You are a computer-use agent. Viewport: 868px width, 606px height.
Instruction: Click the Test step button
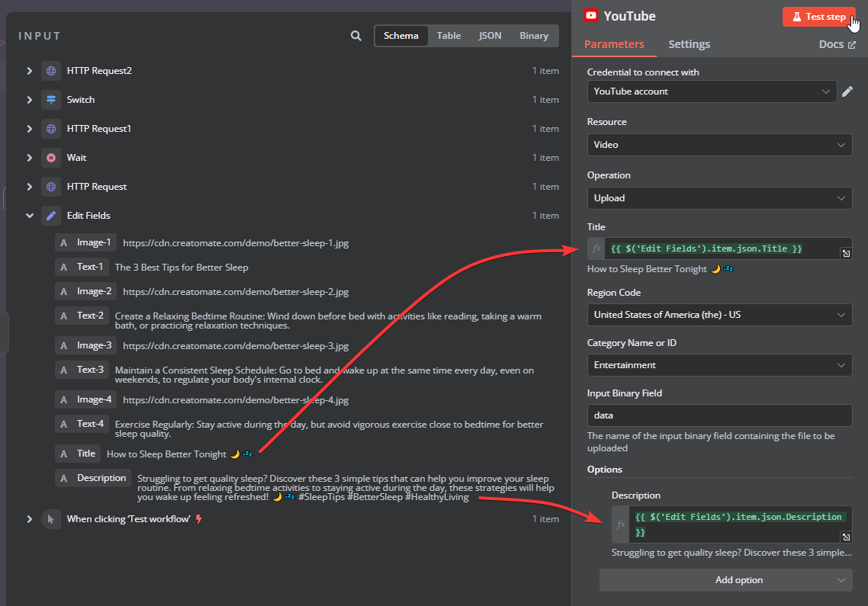[x=818, y=17]
